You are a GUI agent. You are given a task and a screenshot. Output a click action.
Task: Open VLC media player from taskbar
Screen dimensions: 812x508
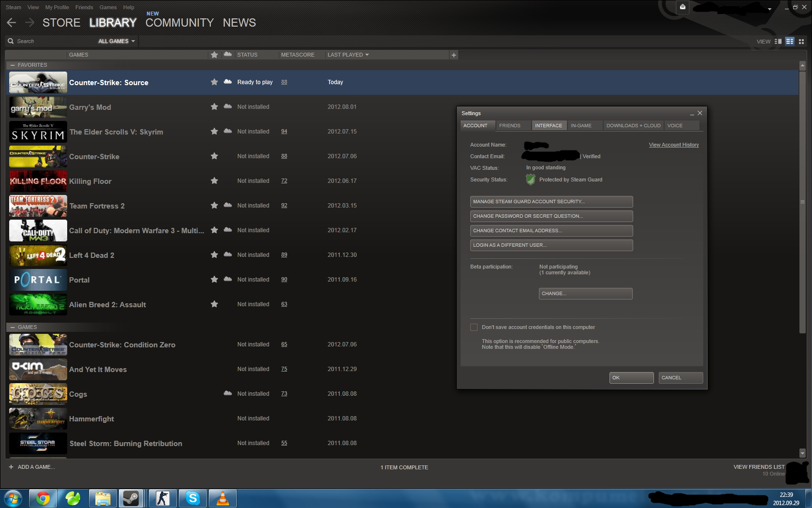(x=223, y=498)
